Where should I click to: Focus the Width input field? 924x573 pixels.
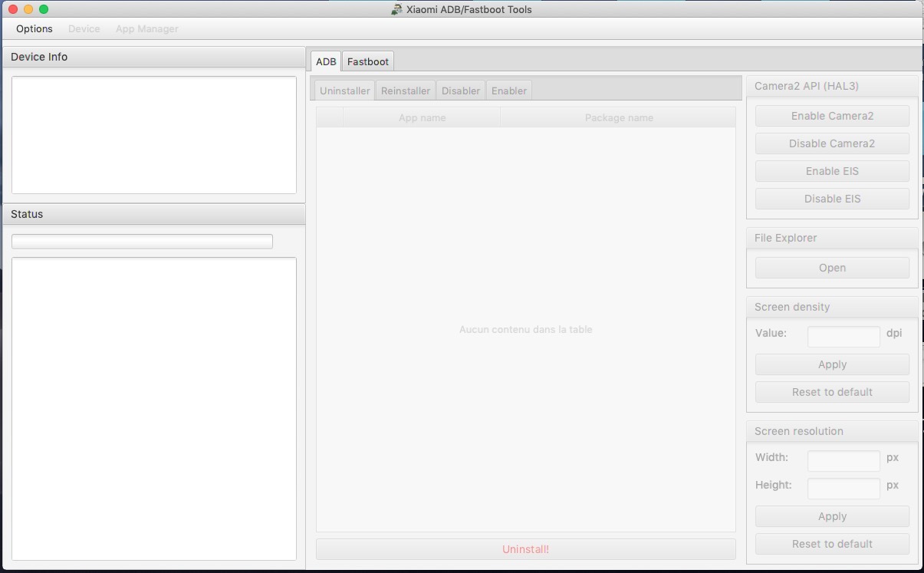pos(843,460)
